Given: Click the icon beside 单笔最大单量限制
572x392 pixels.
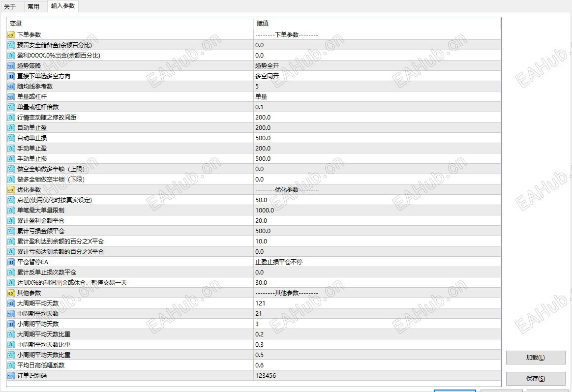Looking at the screenshot, I should pos(11,211).
